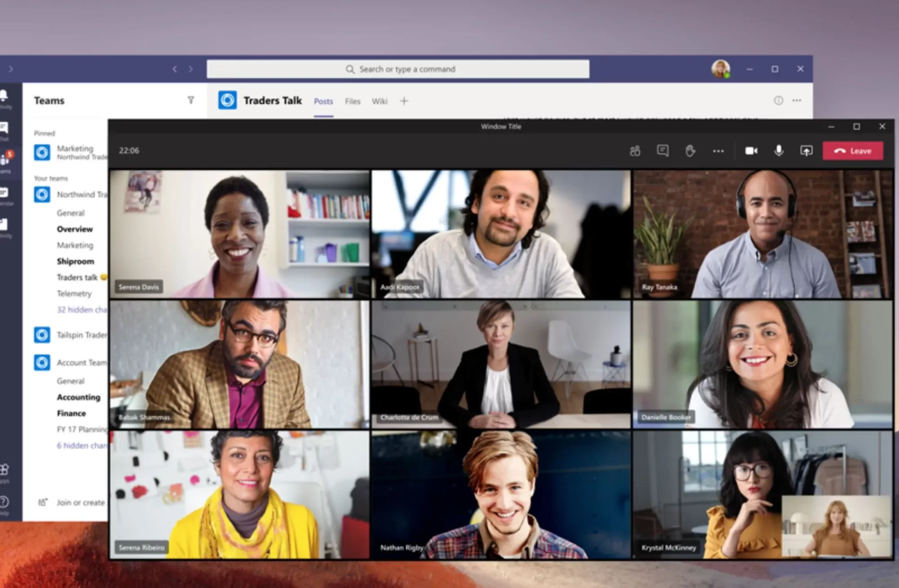Open Traders Talk channel more options
The image size is (899, 588).
[x=797, y=101]
